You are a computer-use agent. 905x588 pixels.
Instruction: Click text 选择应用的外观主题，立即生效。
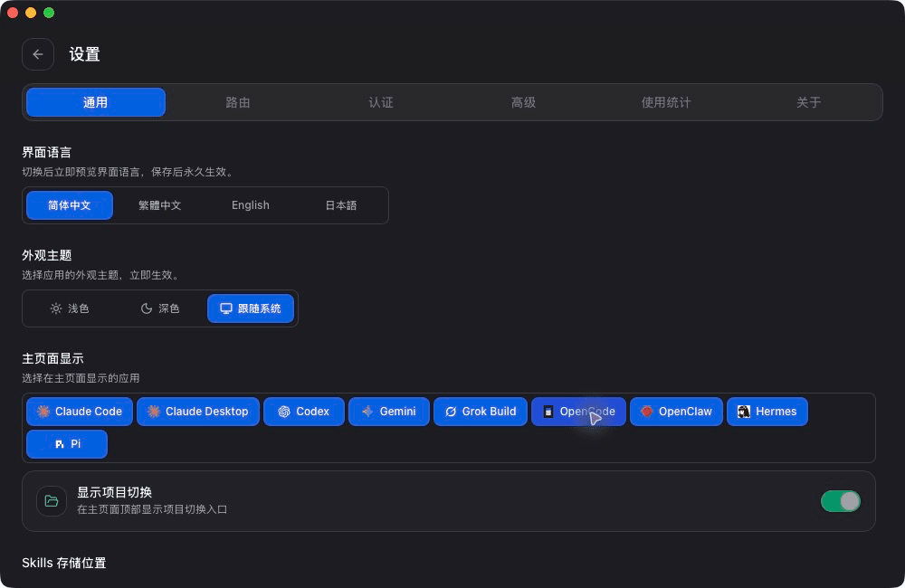101,275
